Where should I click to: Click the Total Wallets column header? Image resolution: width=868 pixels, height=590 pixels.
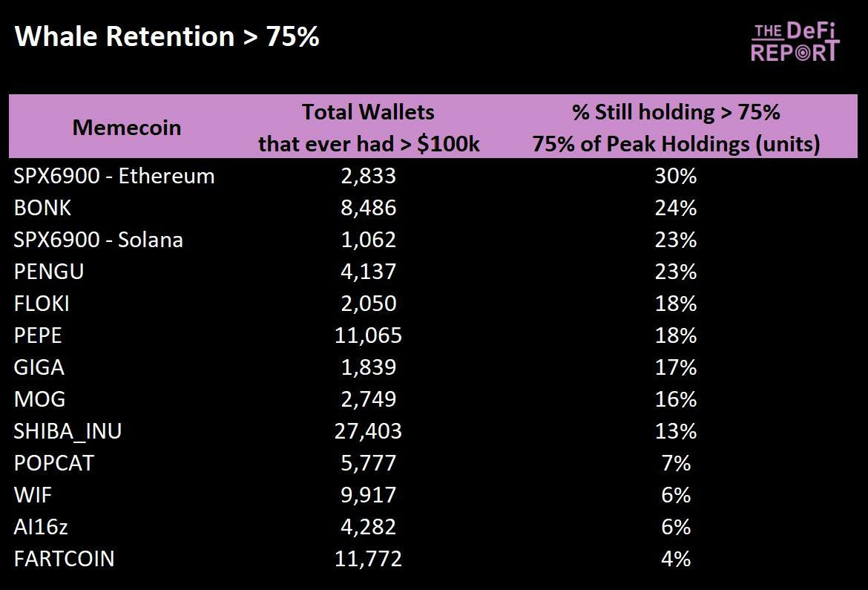pyautogui.click(x=369, y=128)
